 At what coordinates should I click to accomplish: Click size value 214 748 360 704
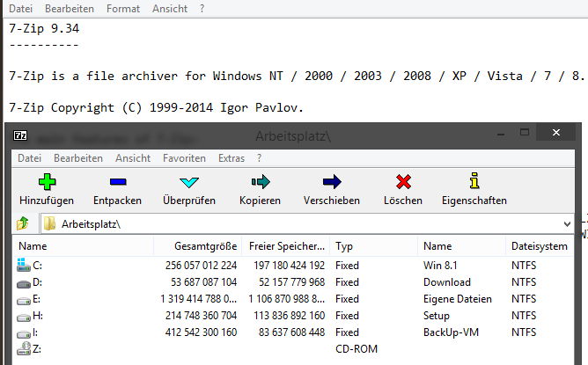click(201, 316)
